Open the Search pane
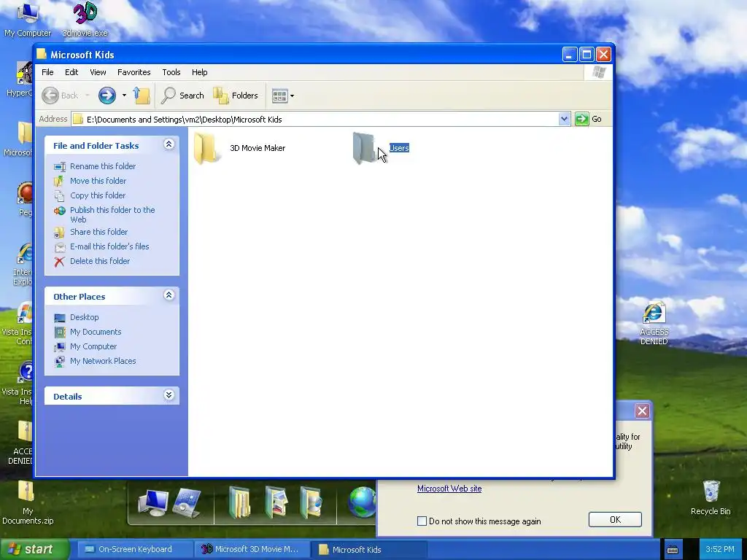 tap(182, 96)
